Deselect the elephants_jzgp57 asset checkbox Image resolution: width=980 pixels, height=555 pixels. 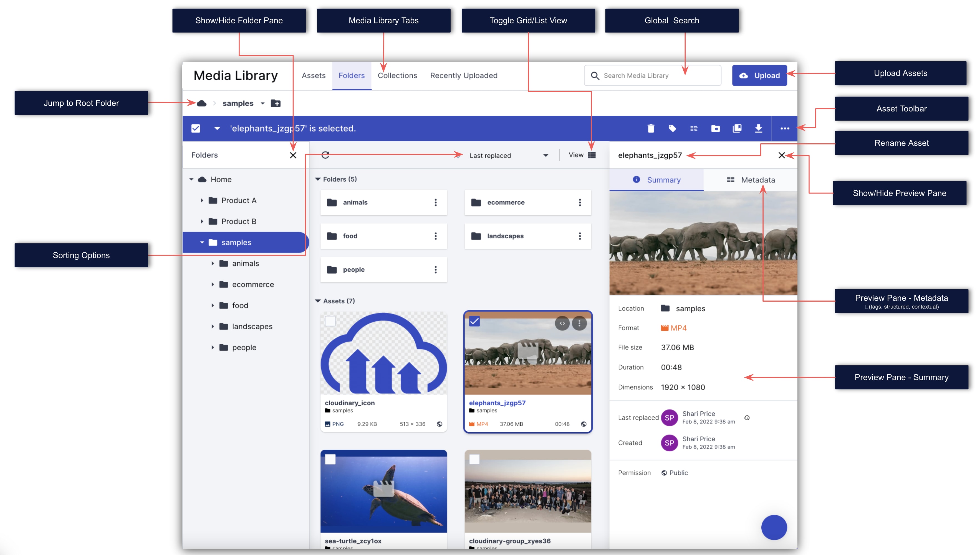(x=474, y=321)
